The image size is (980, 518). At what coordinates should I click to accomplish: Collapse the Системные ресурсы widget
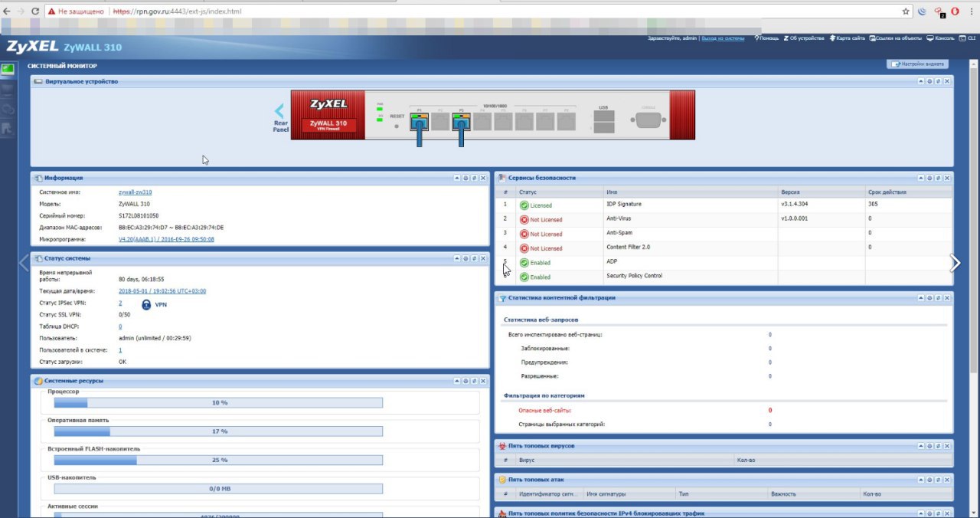pyautogui.click(x=457, y=381)
